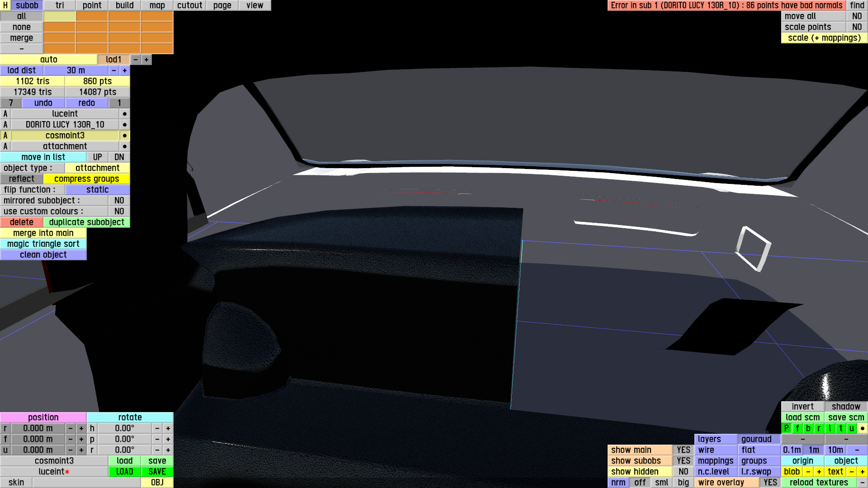Screen dimensions: 868x488
Task: Set grid size to 10m
Action: pos(835,450)
